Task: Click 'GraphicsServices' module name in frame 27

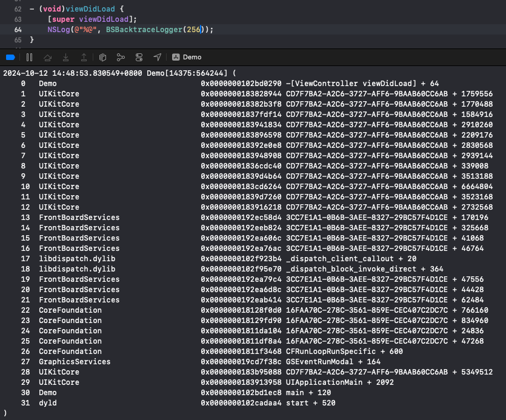Action: (75, 362)
